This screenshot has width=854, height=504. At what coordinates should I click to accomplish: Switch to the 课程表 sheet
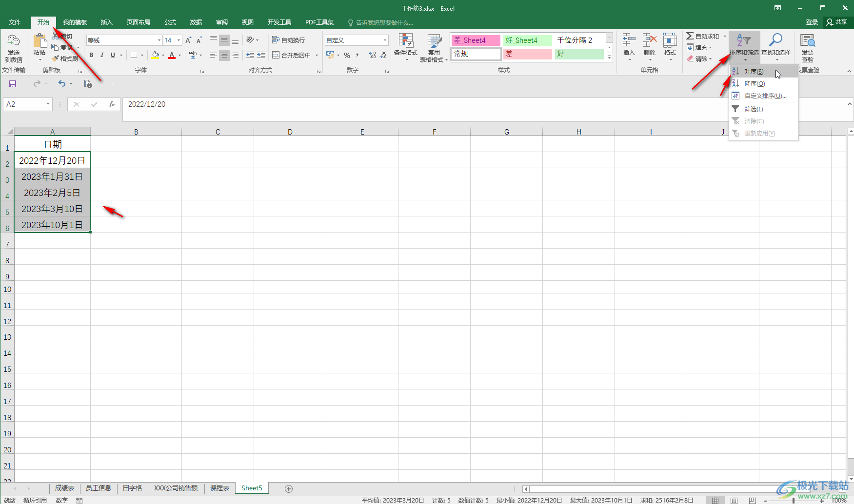[x=219, y=488]
